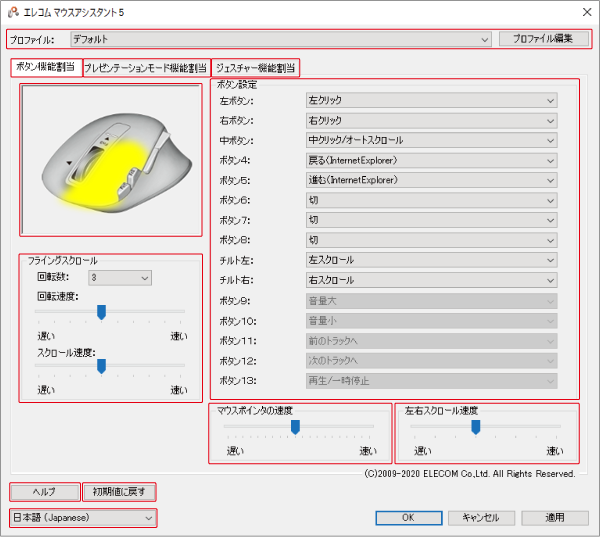Expand ボタン4 dropdown showing 戻る(InternetExplorer)

click(x=431, y=160)
